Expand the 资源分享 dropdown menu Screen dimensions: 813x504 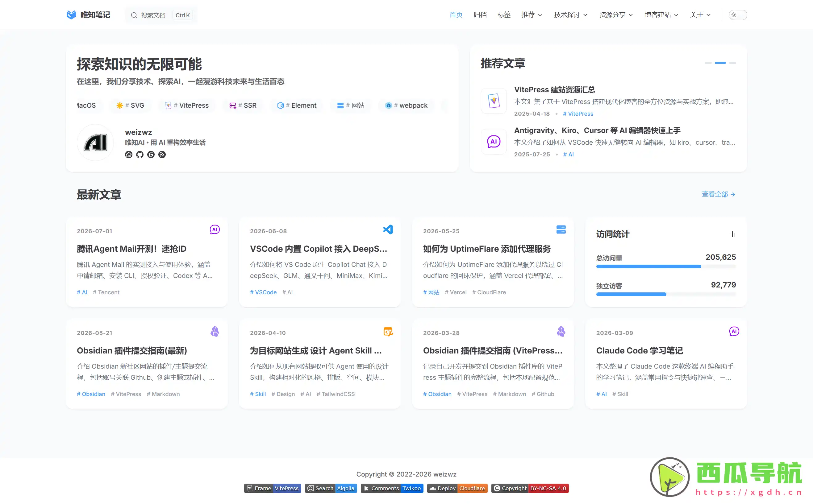click(x=616, y=15)
